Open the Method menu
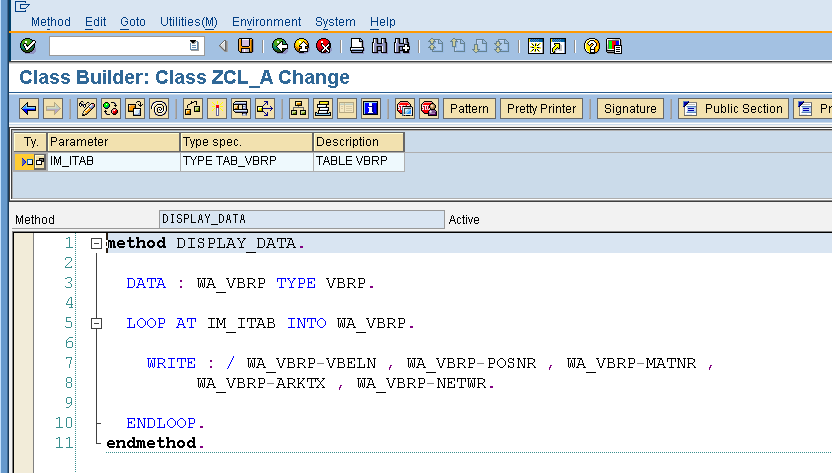832x473 pixels. tap(50, 22)
